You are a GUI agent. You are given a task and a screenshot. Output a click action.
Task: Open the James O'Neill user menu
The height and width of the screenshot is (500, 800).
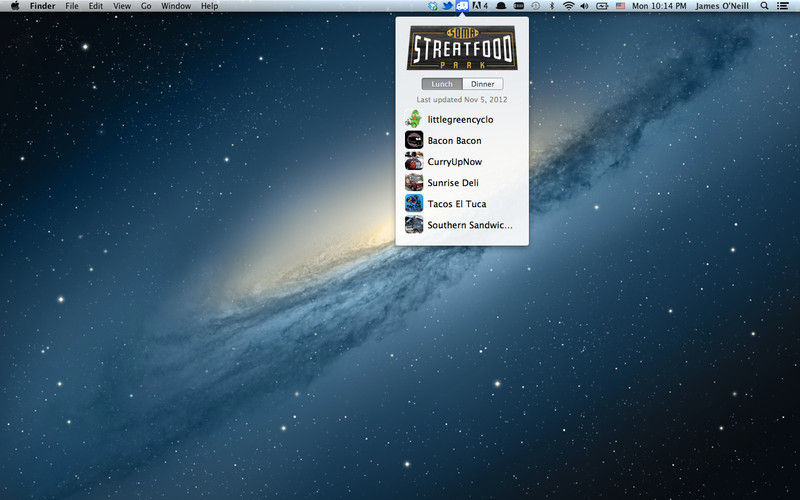click(722, 6)
